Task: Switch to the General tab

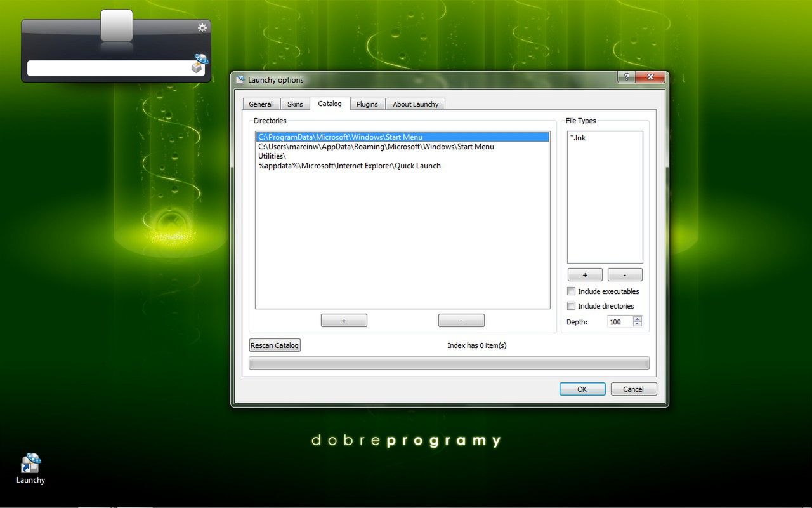Action: [261, 104]
